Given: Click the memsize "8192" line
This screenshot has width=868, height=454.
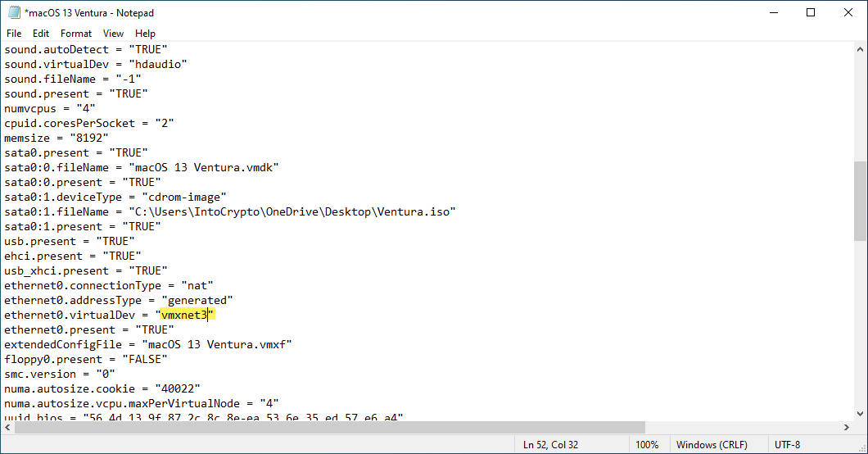Looking at the screenshot, I should click(x=57, y=138).
